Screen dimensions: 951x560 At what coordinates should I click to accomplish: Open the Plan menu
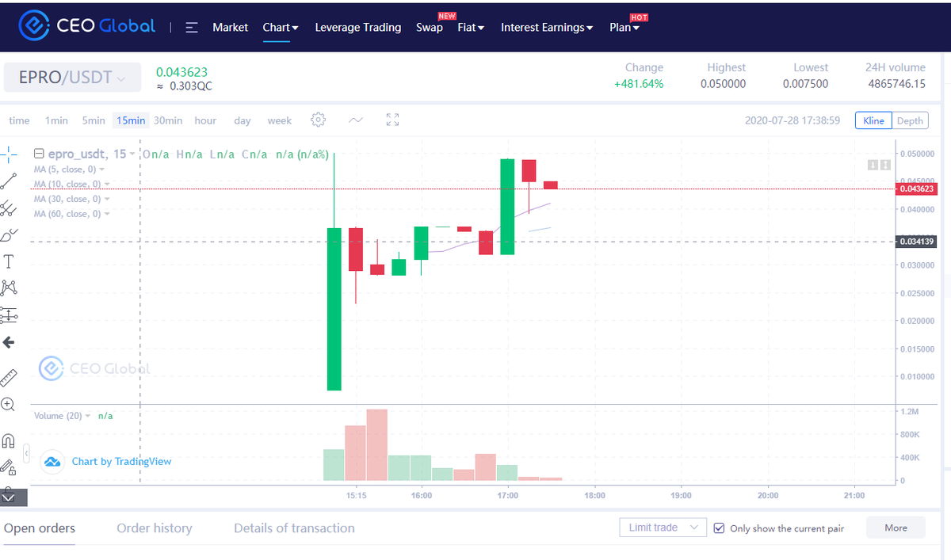click(624, 27)
